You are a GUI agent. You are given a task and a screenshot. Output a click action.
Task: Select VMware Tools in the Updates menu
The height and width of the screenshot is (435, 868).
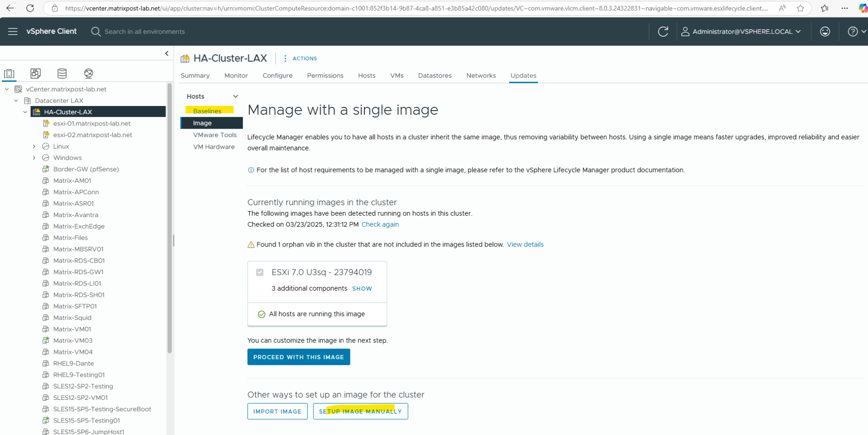(215, 135)
